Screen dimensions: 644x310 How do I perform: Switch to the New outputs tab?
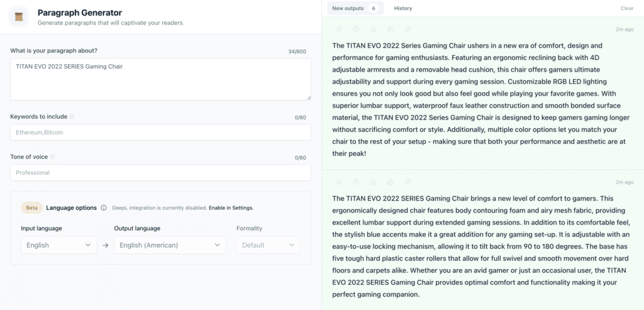pos(355,8)
